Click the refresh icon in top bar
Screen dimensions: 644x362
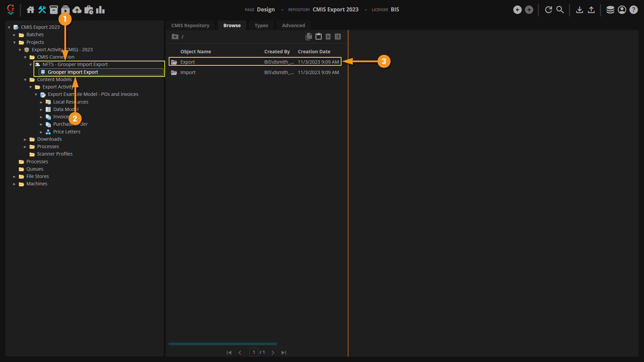[x=548, y=10]
